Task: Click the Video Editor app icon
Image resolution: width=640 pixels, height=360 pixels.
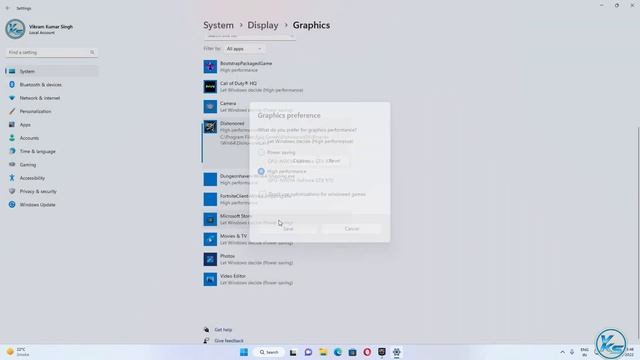Action: pyautogui.click(x=210, y=279)
